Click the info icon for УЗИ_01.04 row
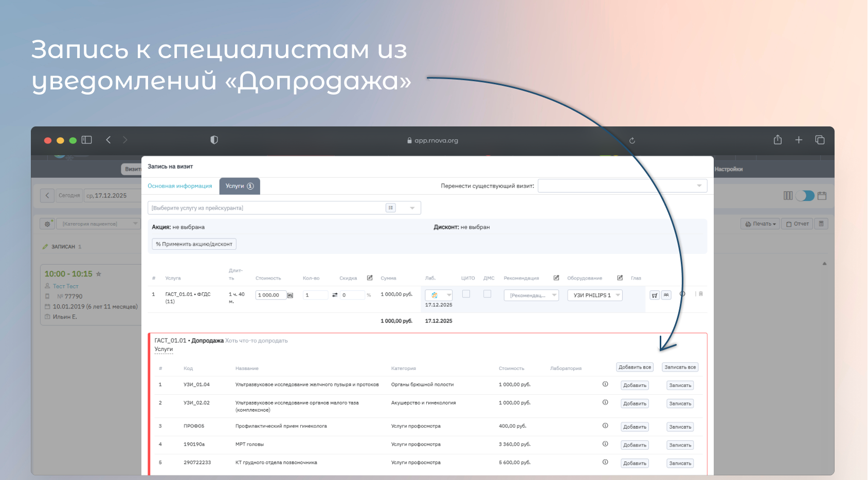Screen dimensions: 868x480 tap(605, 384)
